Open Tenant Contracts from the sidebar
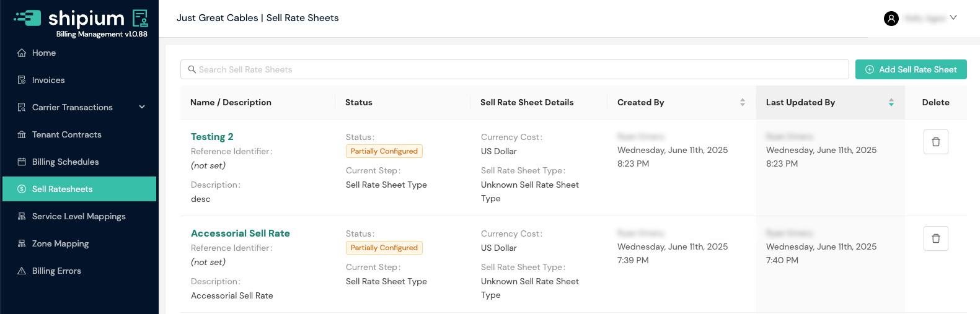 tap(66, 134)
